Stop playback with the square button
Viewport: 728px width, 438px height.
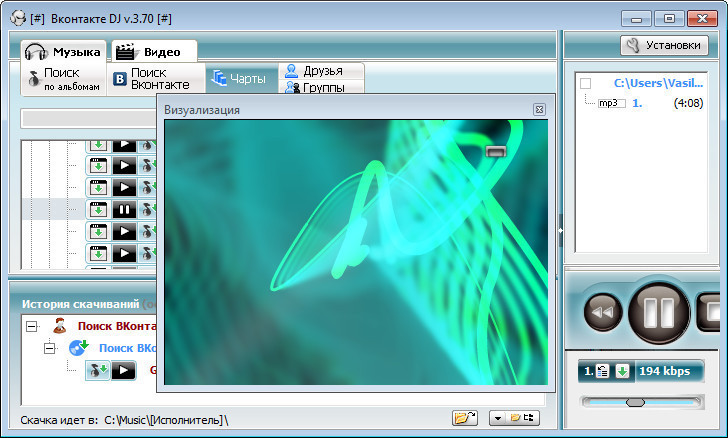(x=709, y=313)
